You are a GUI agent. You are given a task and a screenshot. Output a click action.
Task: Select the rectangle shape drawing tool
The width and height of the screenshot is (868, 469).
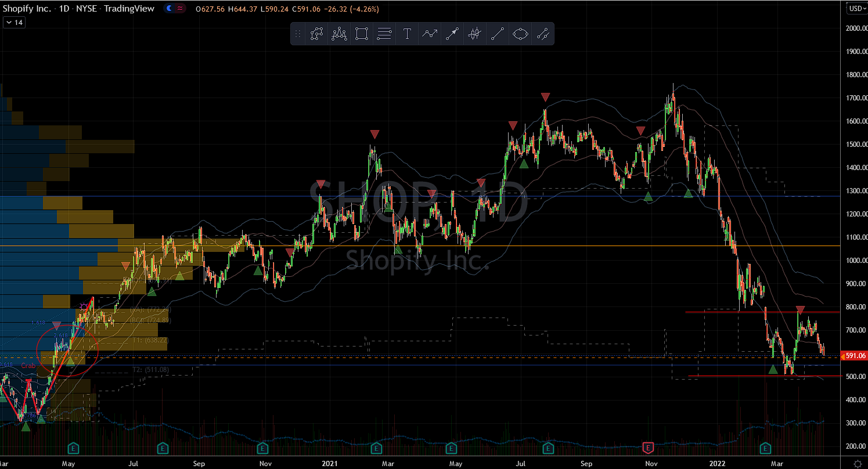(x=362, y=34)
